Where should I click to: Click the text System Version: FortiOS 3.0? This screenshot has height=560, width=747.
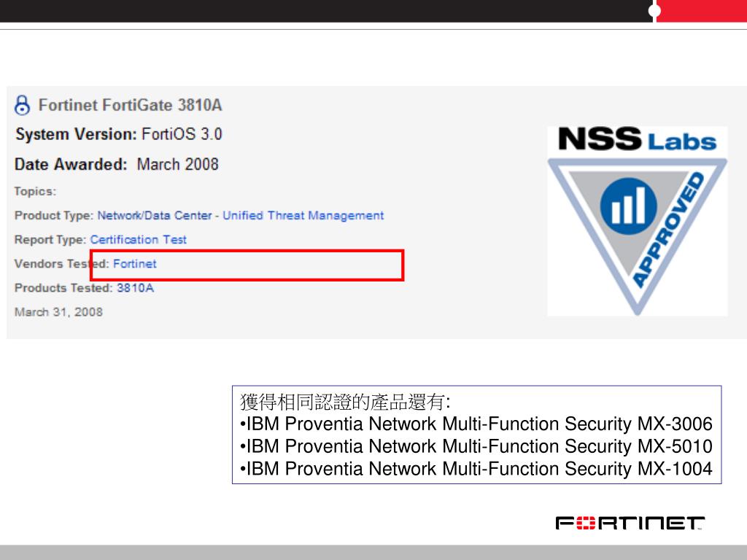(119, 134)
